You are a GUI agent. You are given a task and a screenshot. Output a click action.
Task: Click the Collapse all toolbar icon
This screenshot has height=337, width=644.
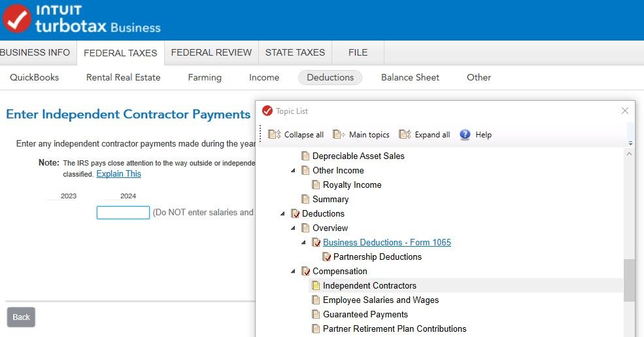pos(275,134)
